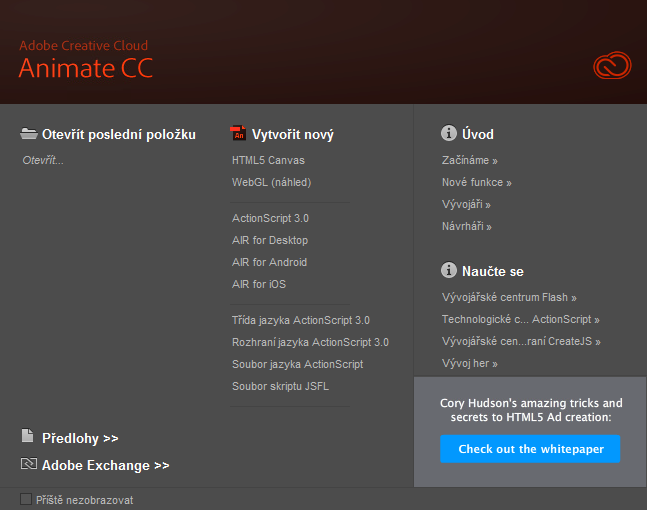Click the open folder icon beside Otevřít poslední položku
Screen dimensions: 647x510
click(x=28, y=134)
